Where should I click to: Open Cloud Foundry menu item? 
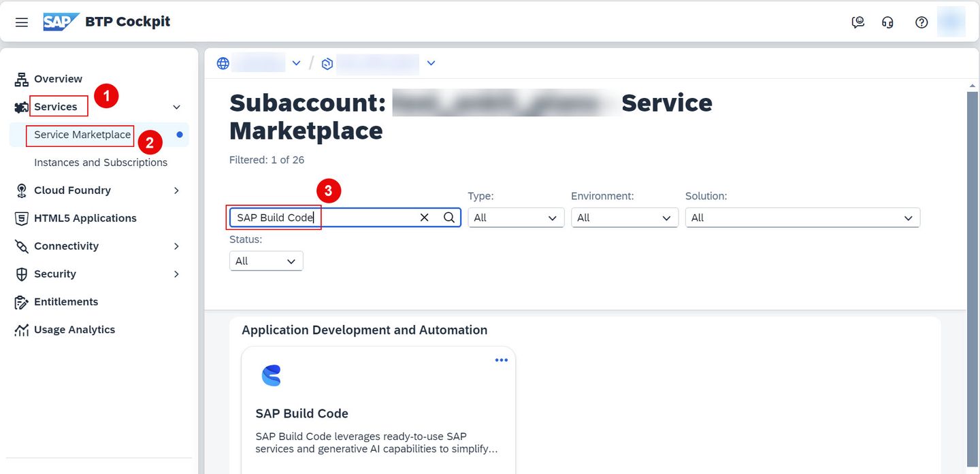tap(72, 190)
